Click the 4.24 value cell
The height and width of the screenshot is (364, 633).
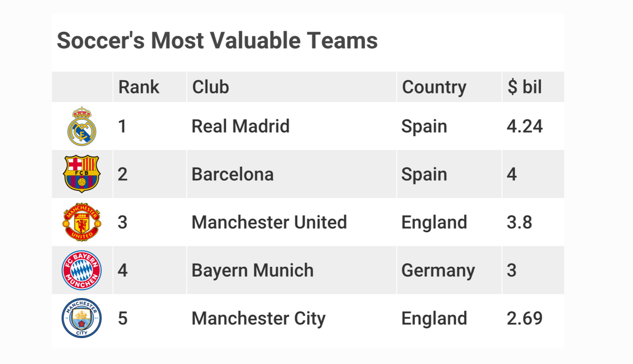click(524, 126)
